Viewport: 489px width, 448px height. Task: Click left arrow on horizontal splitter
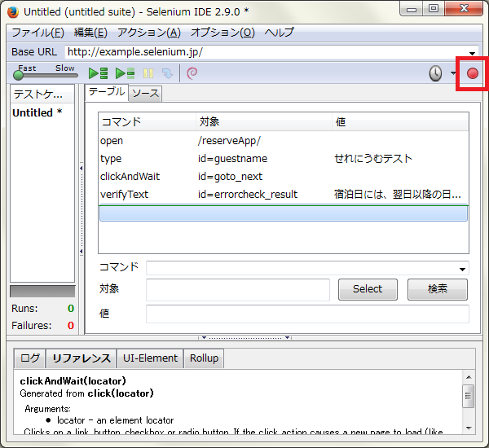(204, 338)
